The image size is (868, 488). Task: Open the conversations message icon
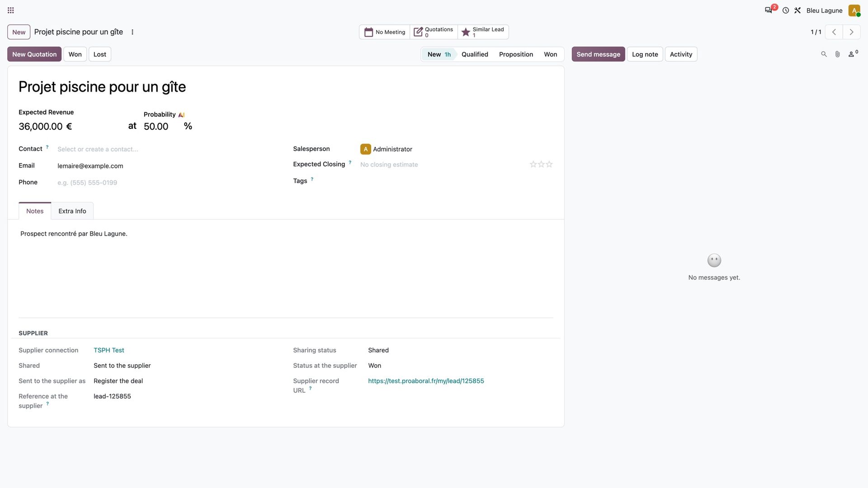tap(768, 10)
